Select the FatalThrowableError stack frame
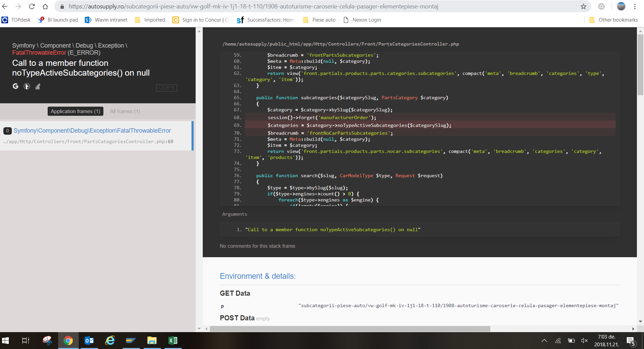Image resolution: width=644 pixels, height=349 pixels. point(96,136)
